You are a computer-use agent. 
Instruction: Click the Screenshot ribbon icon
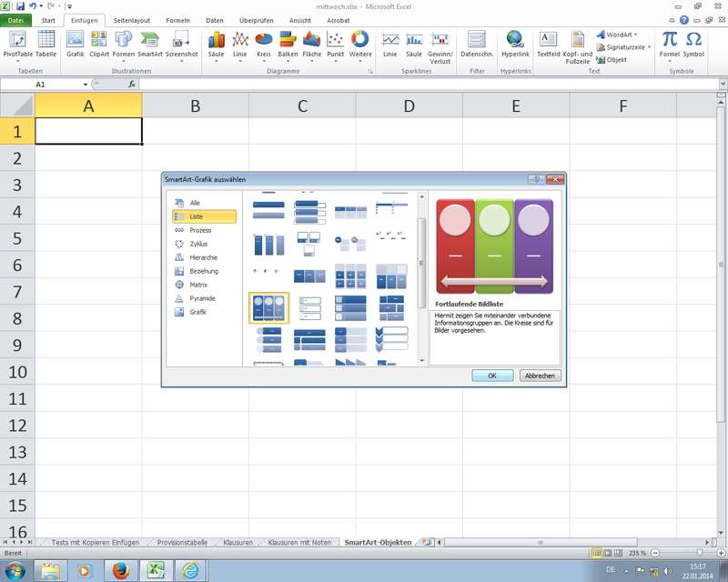181,44
